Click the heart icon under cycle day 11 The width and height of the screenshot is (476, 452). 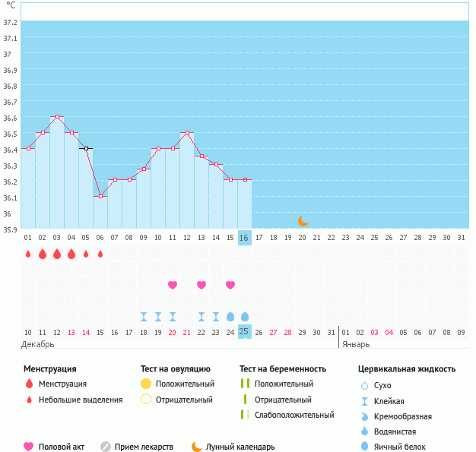[x=173, y=285]
